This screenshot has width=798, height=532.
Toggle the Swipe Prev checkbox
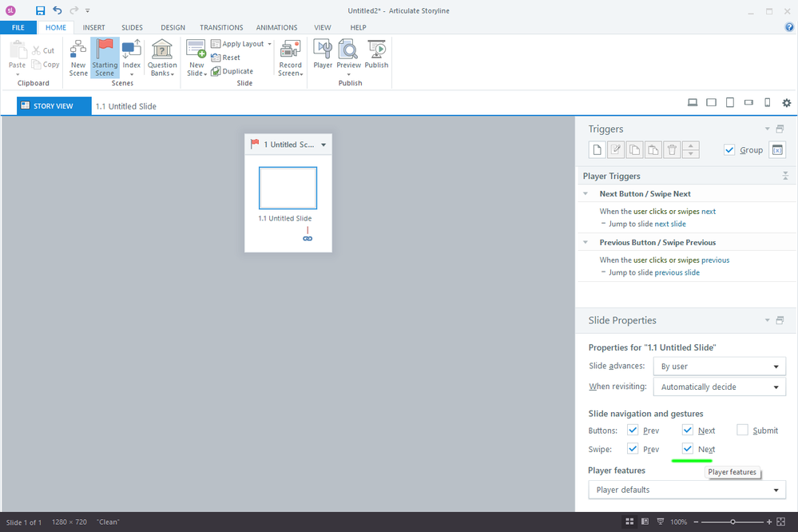pyautogui.click(x=633, y=449)
